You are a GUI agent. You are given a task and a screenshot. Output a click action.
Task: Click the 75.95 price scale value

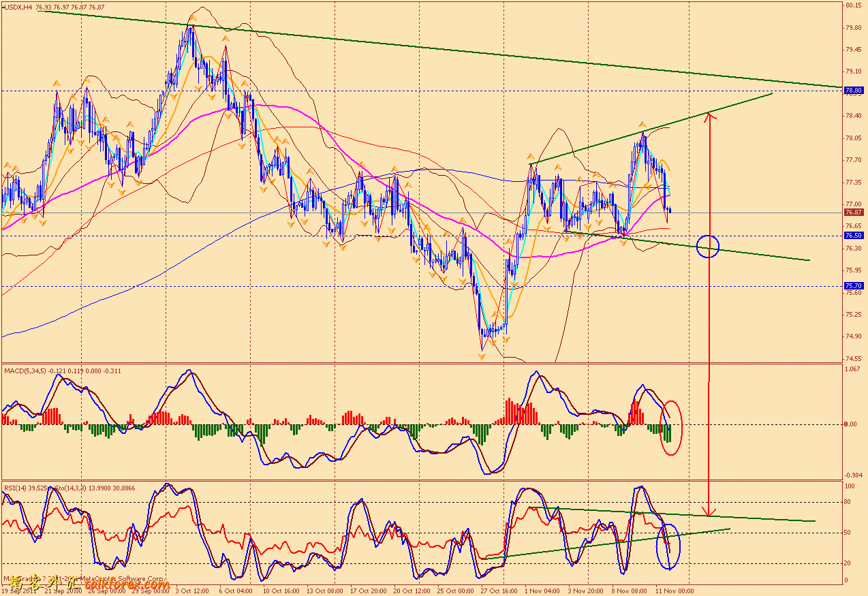[854, 270]
